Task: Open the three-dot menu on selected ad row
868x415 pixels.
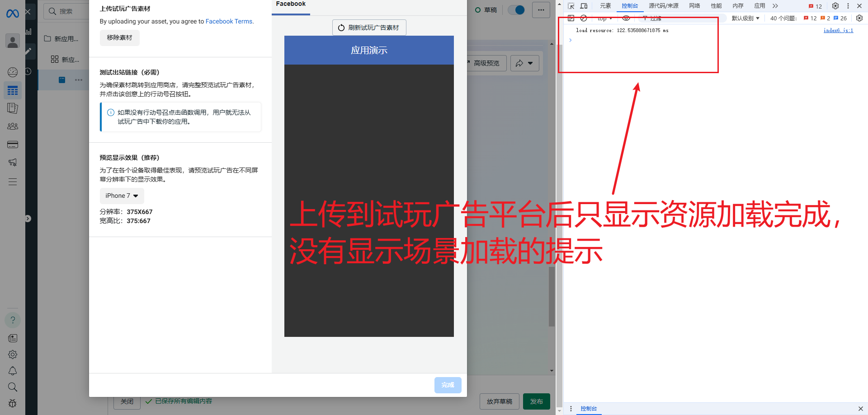Action: (x=79, y=80)
